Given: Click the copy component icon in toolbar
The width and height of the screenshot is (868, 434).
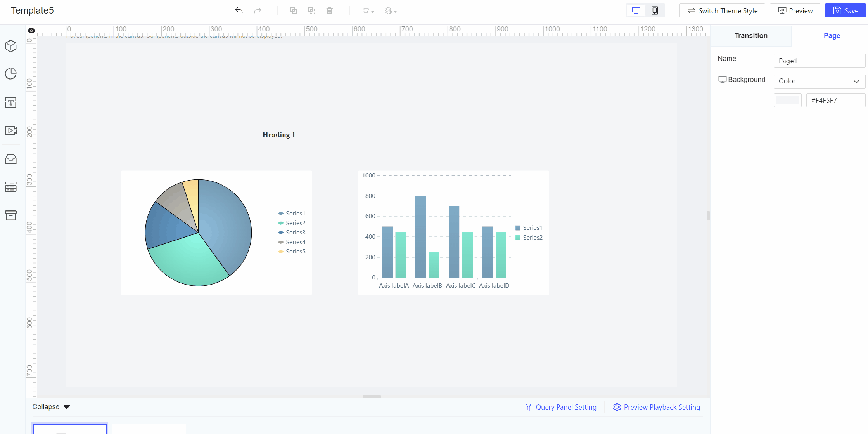Looking at the screenshot, I should pyautogui.click(x=294, y=10).
